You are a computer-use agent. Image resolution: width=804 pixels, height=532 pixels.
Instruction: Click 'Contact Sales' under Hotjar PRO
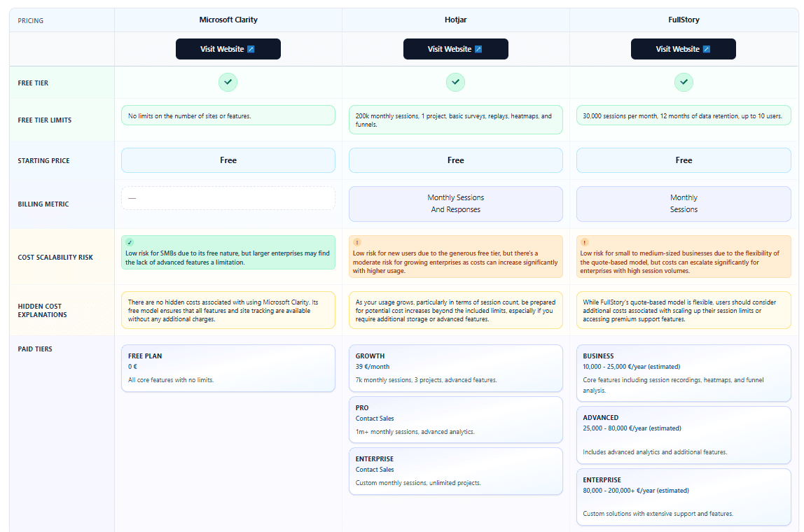(x=375, y=419)
